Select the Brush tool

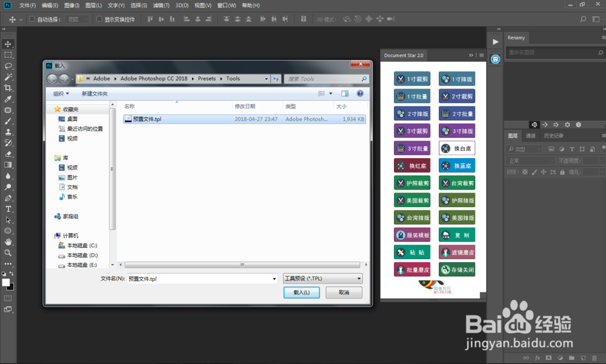point(8,121)
